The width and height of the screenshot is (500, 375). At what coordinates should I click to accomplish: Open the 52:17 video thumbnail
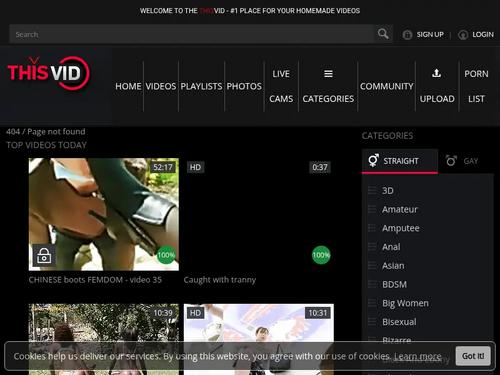[x=104, y=214]
